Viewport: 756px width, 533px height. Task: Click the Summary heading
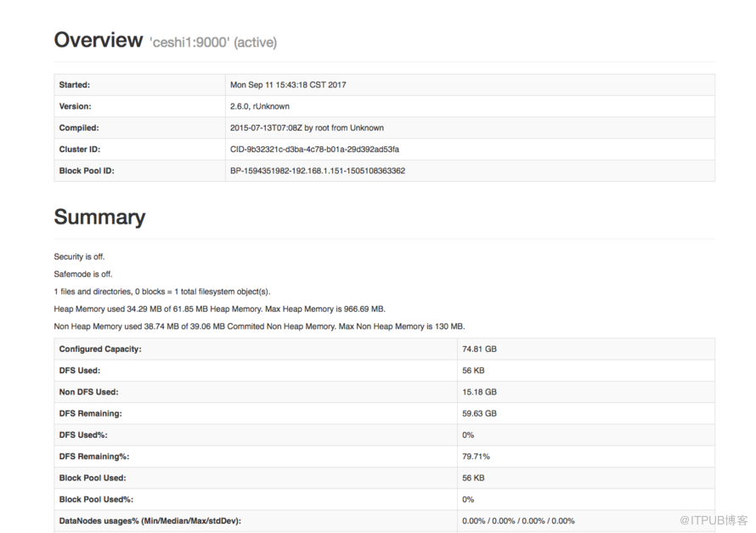point(99,217)
